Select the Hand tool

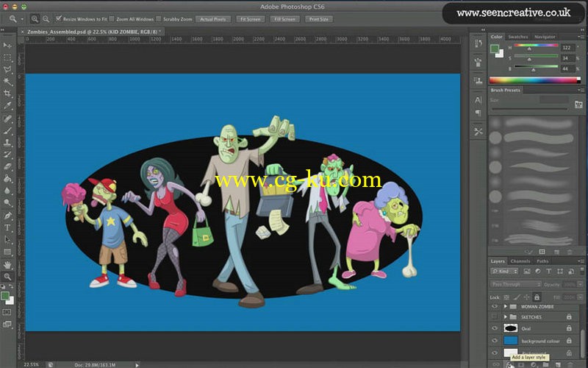coord(7,265)
